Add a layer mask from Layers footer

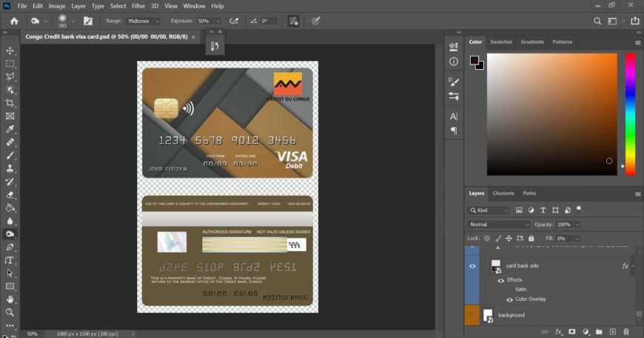571,331
